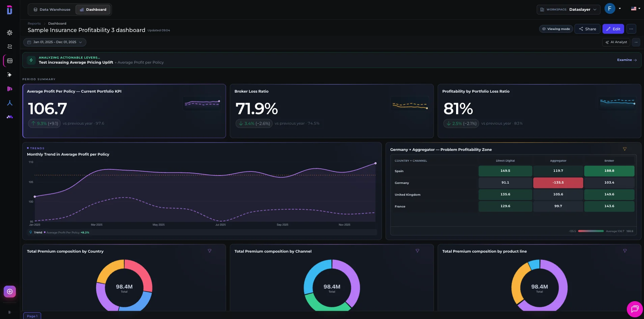This screenshot has height=319, width=644.
Task: Click the purple plus add button
Action: [x=10, y=291]
